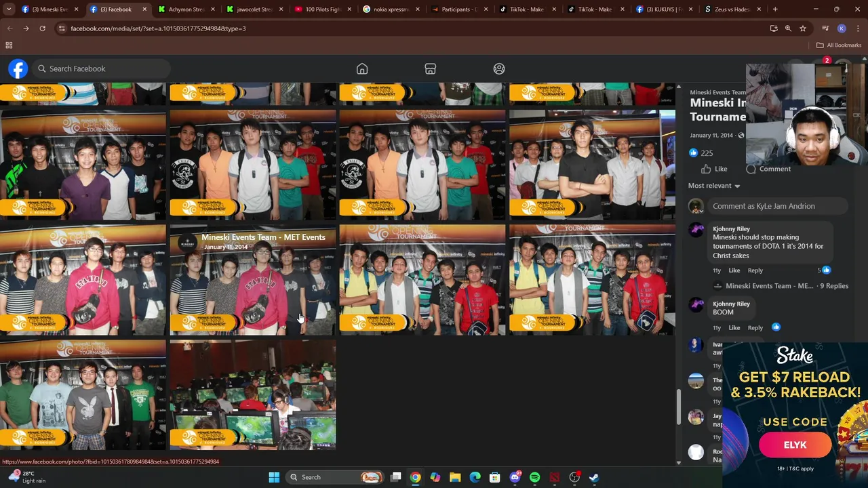Image resolution: width=868 pixels, height=488 pixels.
Task: Like the album with the thumbs-up button
Action: tap(714, 169)
